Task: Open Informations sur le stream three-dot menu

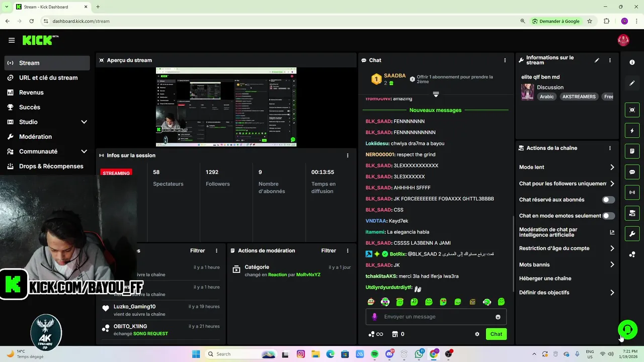Action: point(610,60)
